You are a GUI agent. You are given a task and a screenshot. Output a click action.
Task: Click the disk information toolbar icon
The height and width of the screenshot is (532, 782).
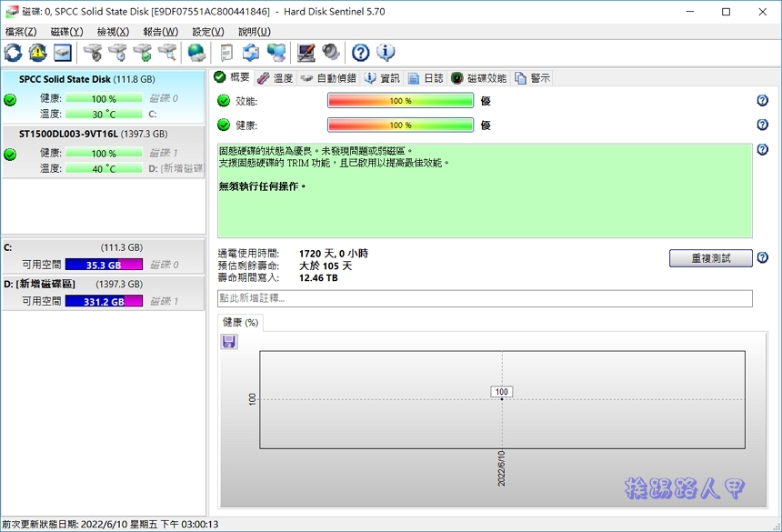[x=60, y=53]
